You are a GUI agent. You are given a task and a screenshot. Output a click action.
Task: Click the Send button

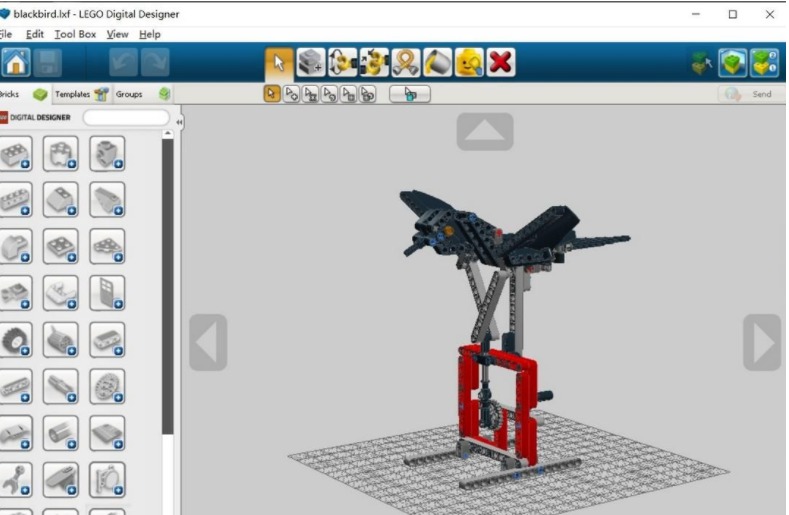(x=749, y=94)
